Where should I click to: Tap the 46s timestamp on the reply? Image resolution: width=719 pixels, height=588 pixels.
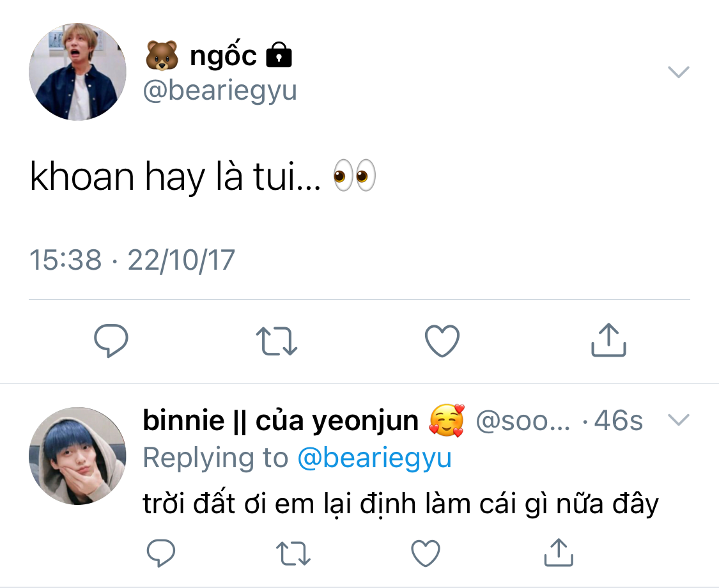(619, 421)
